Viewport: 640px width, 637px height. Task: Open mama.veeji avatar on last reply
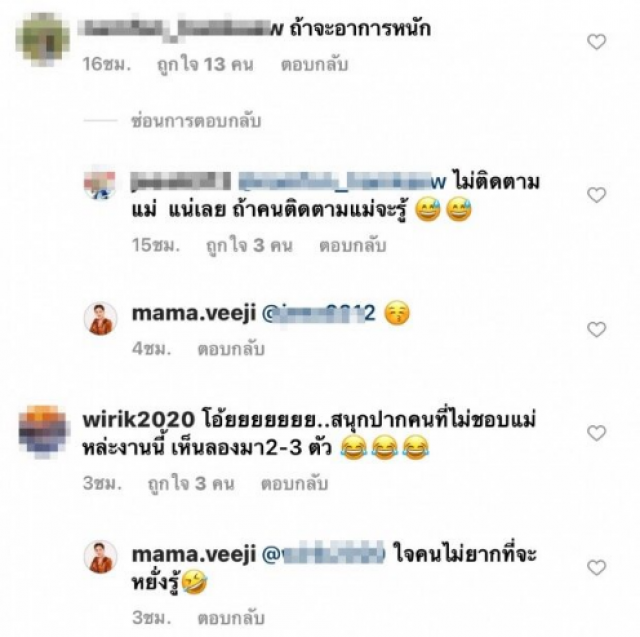tap(100, 557)
